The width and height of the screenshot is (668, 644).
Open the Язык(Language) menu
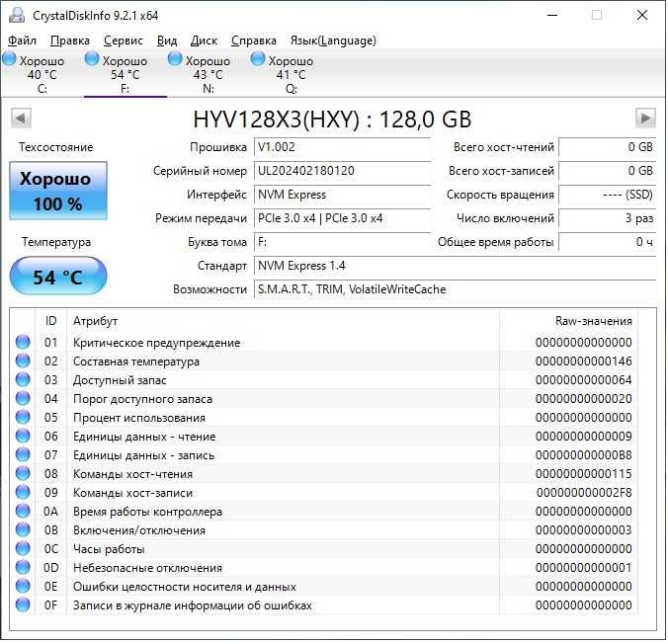[333, 40]
